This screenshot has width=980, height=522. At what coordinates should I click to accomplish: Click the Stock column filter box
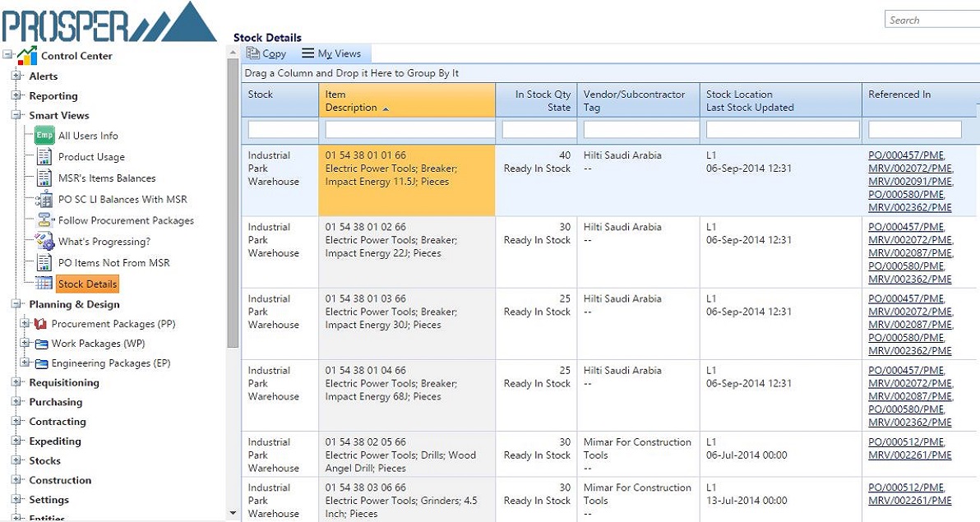coord(283,129)
